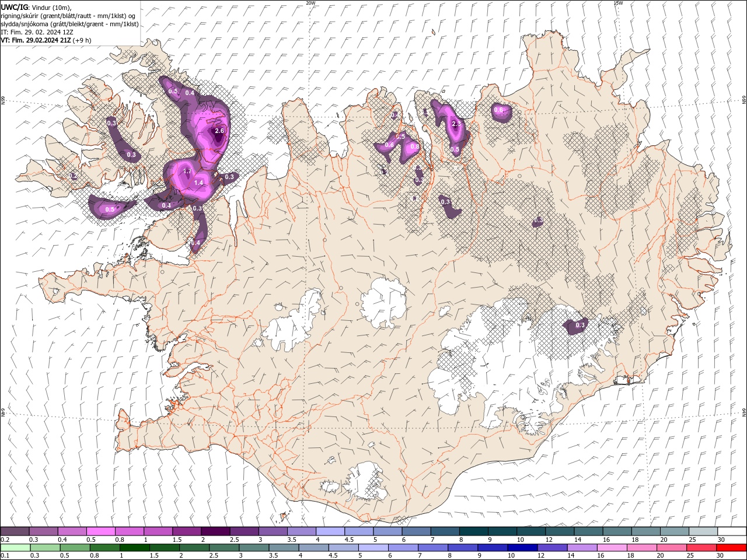Select the white top-row swatch after 30
The height and width of the screenshot is (560, 747).
[x=732, y=531]
